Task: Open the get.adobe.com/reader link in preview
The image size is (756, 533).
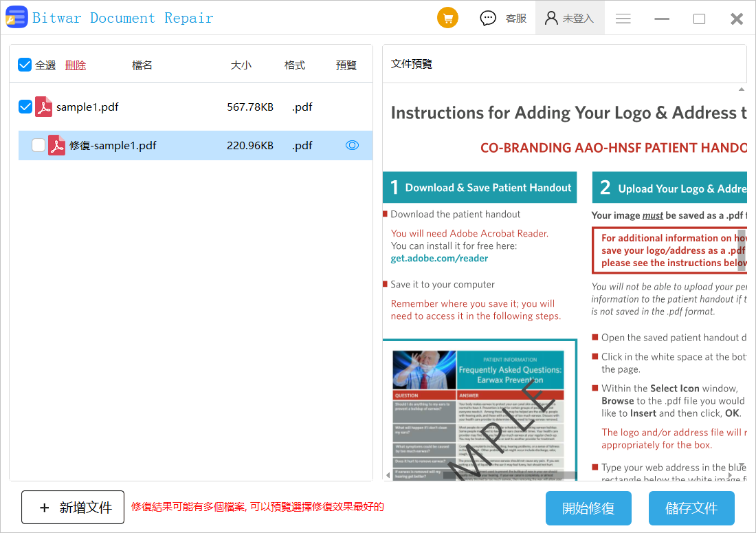Action: [x=439, y=259]
